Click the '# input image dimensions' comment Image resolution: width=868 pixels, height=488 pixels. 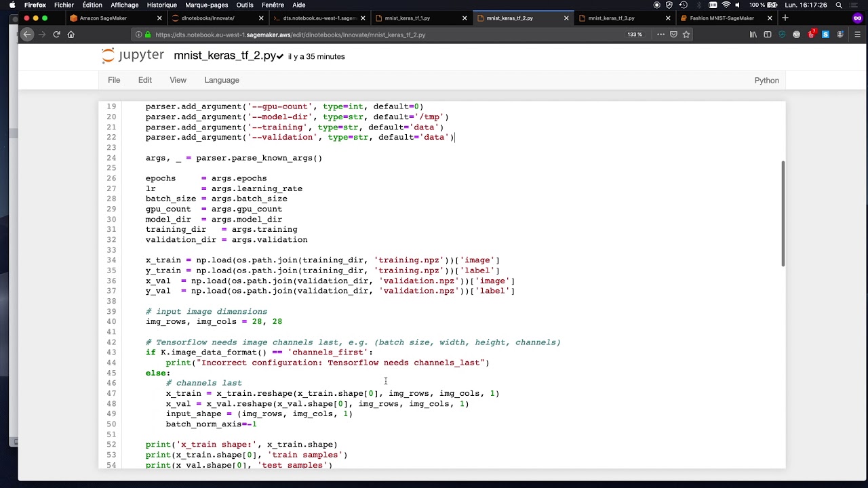click(x=206, y=312)
